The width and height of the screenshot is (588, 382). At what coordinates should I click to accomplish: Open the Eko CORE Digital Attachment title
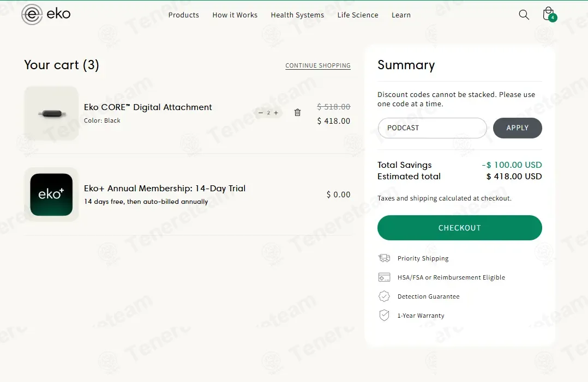148,107
